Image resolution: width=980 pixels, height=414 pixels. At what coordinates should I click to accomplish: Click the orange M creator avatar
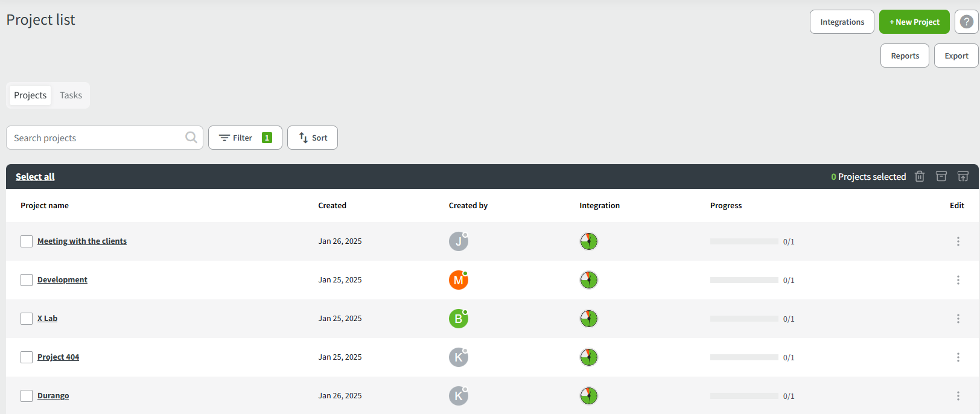pyautogui.click(x=458, y=280)
